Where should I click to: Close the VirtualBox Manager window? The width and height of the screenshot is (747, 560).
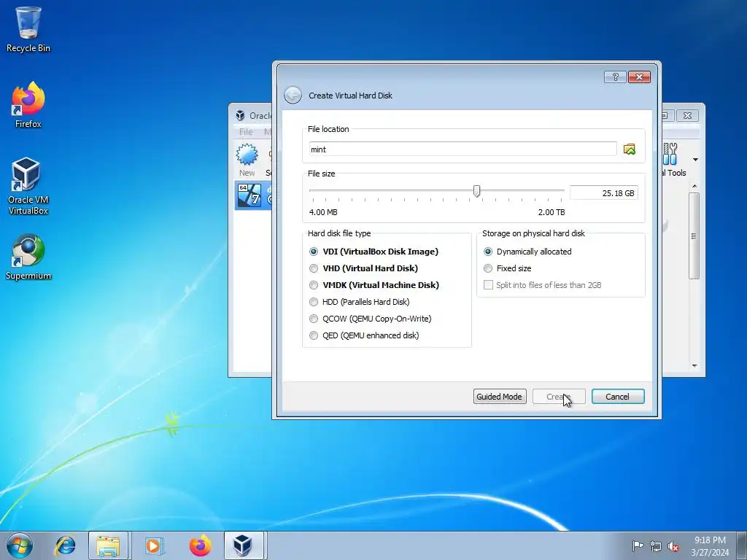(x=687, y=116)
